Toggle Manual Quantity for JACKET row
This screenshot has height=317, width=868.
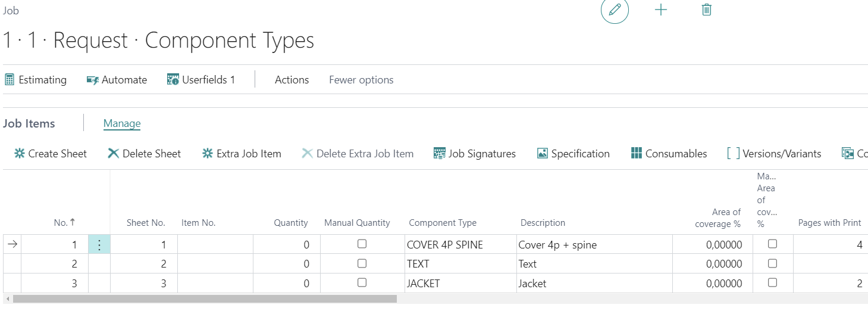tap(362, 283)
